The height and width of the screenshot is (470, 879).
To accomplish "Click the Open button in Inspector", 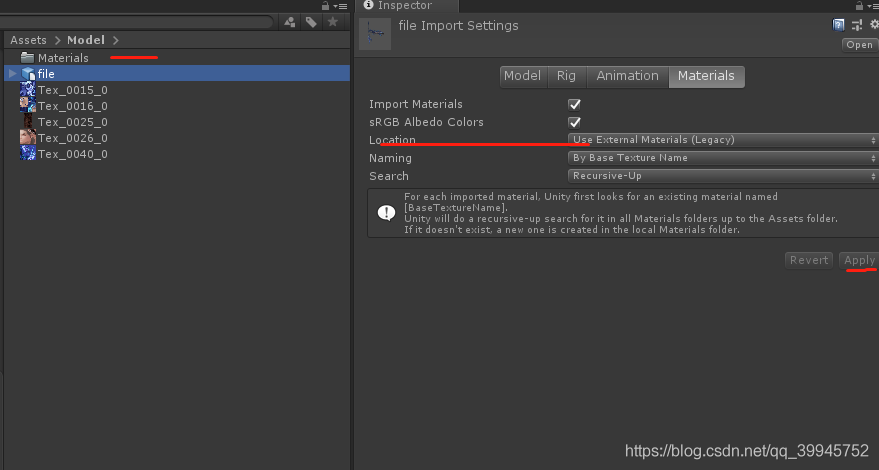I will coord(859,45).
